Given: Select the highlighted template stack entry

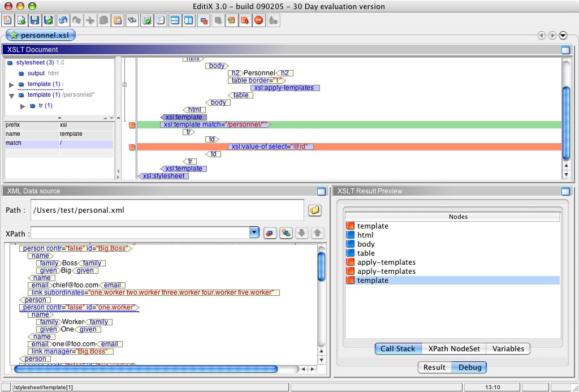Looking at the screenshot, I should point(452,281).
